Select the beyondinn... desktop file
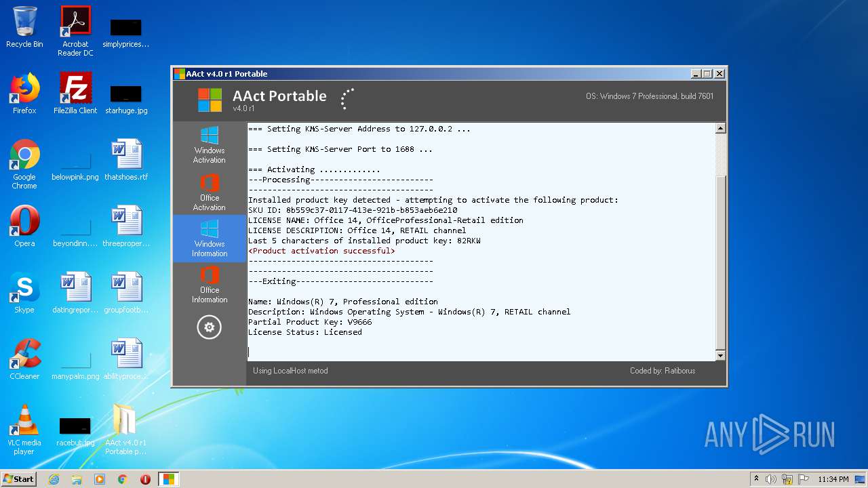868x488 pixels. pyautogui.click(x=75, y=234)
